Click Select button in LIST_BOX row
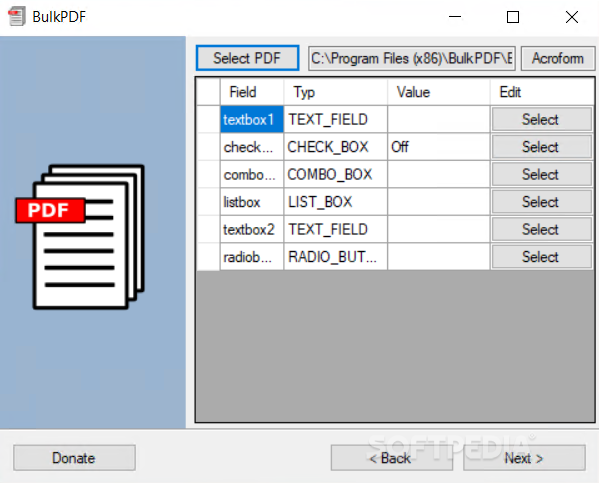 [x=542, y=202]
